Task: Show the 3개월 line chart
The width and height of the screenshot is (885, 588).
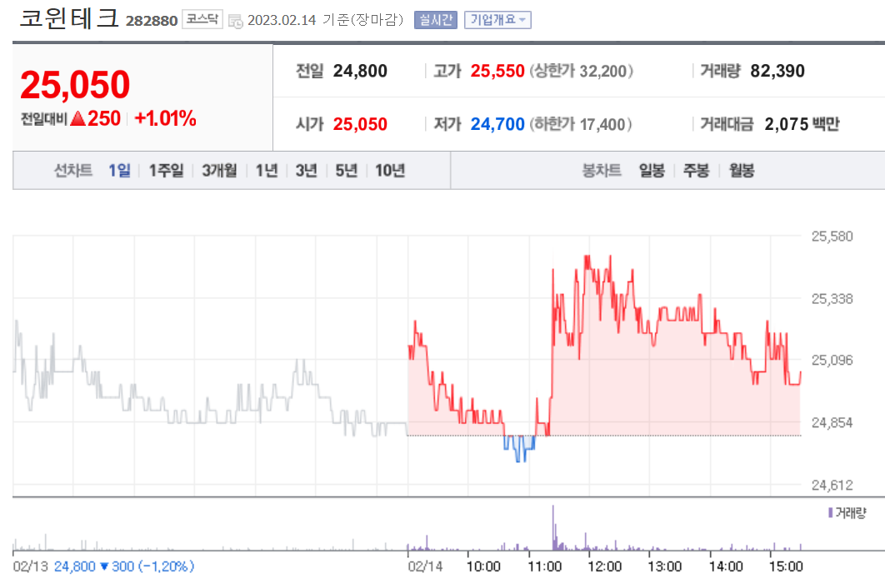Action: (x=219, y=171)
